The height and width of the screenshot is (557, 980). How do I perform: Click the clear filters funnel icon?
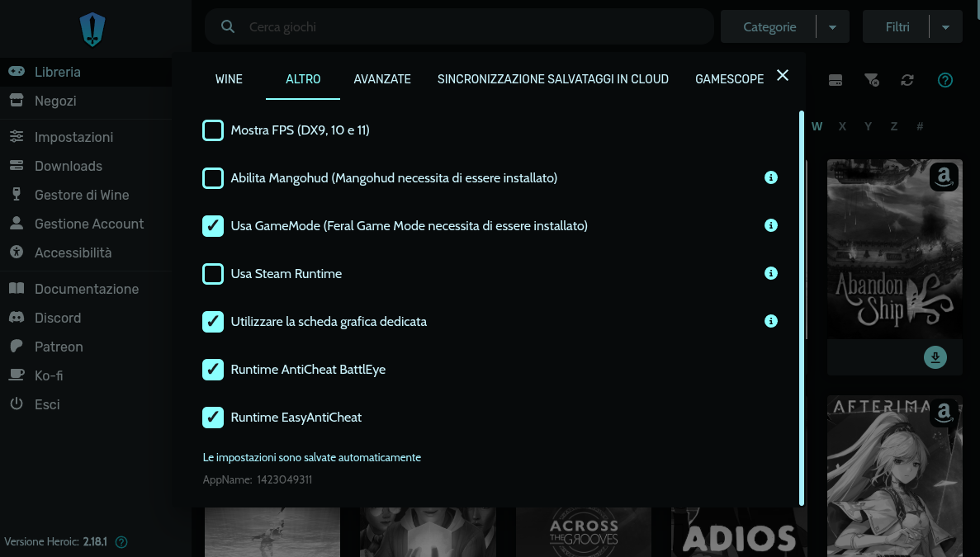pos(871,80)
